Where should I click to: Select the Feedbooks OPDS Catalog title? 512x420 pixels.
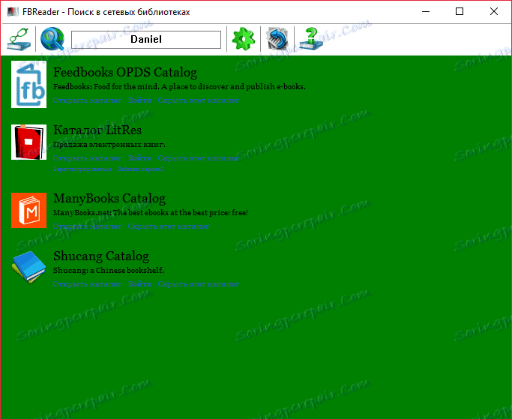point(125,73)
